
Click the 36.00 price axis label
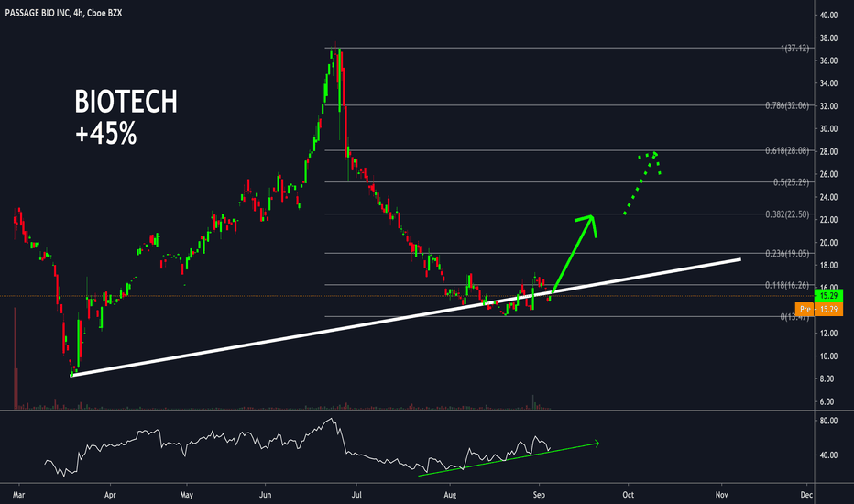click(x=828, y=61)
